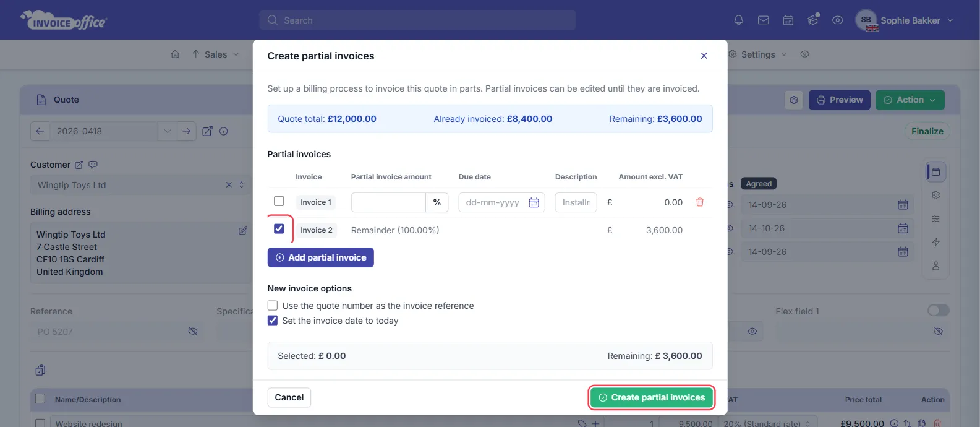980x427 pixels.
Task: Clear Wingtip Toys Ltd customer selection
Action: (x=229, y=185)
